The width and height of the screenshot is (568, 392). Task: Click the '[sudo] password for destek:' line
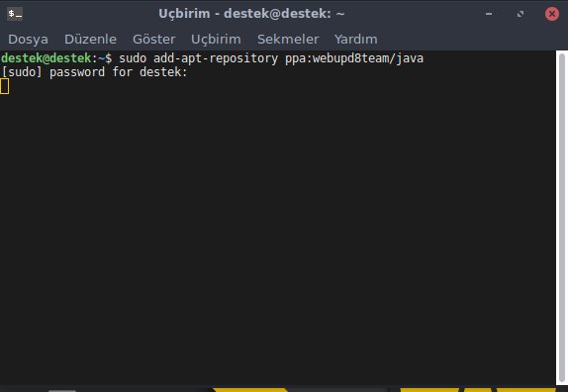tap(94, 72)
